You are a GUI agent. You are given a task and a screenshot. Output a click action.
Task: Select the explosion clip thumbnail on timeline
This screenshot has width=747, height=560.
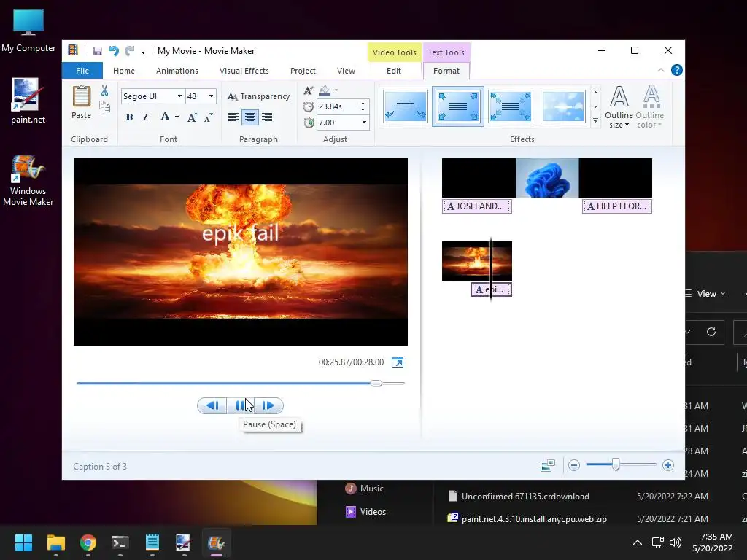[x=477, y=261]
